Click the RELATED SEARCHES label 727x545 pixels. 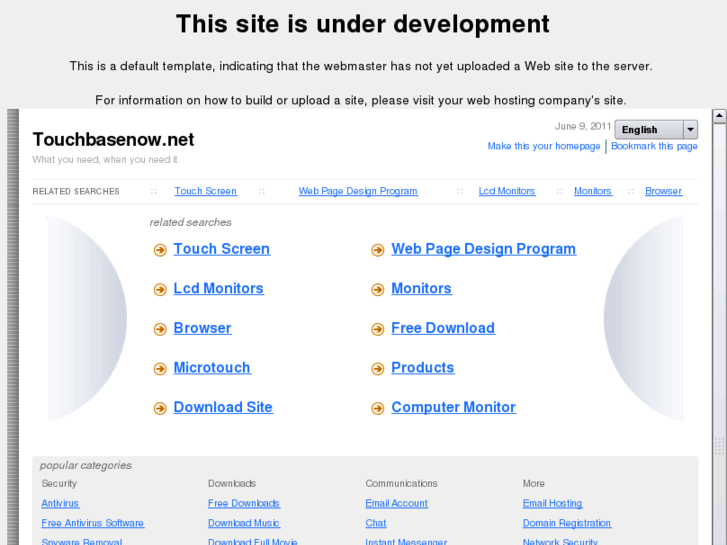tap(76, 191)
